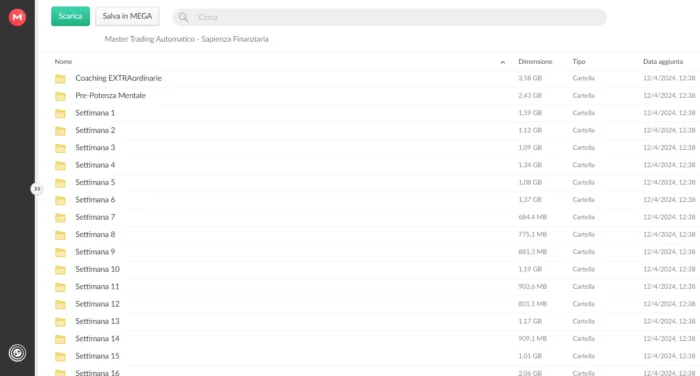The height and width of the screenshot is (376, 700).
Task: Select the Settimana 2 folder icon
Action: [60, 131]
